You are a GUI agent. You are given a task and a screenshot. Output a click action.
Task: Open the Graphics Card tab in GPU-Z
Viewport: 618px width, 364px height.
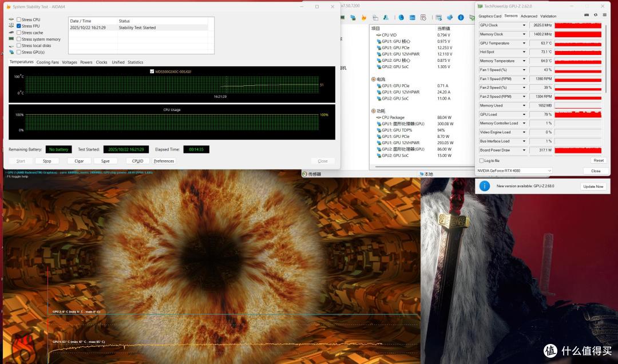click(x=490, y=16)
